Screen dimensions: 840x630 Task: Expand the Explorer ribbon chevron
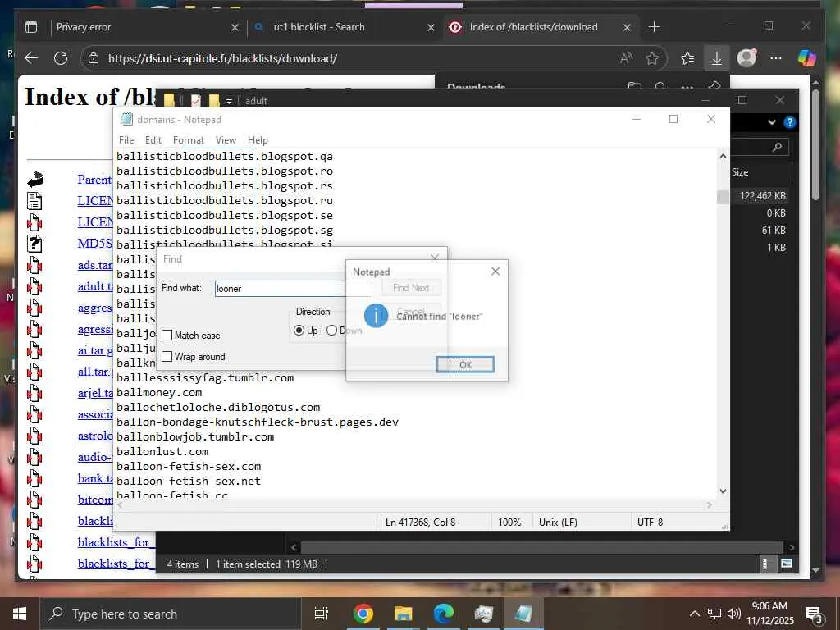[771, 122]
